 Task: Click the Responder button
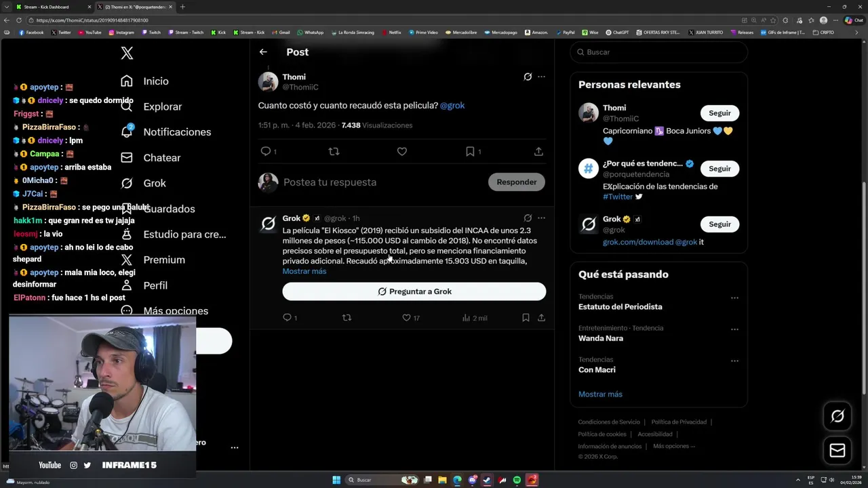click(517, 182)
